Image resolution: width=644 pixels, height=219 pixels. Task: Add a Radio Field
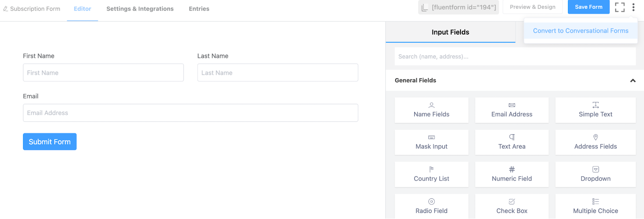click(431, 206)
